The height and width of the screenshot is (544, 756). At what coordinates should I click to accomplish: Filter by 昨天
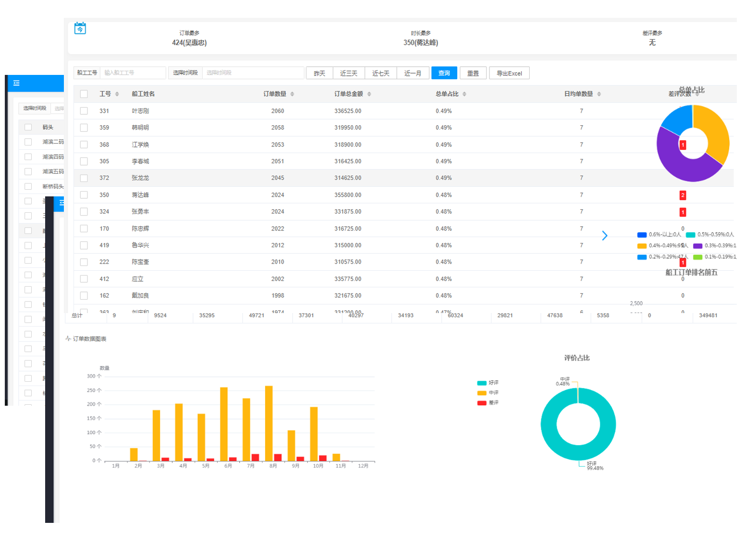pyautogui.click(x=319, y=73)
